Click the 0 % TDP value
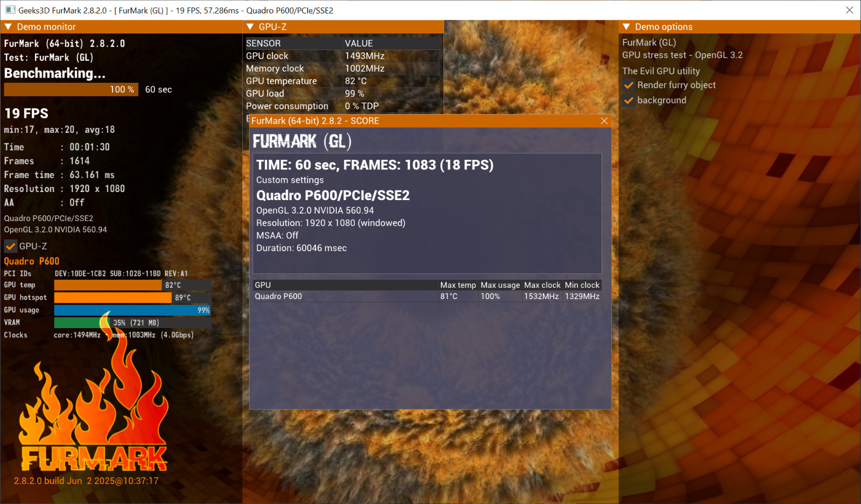861x504 pixels. [x=362, y=106]
